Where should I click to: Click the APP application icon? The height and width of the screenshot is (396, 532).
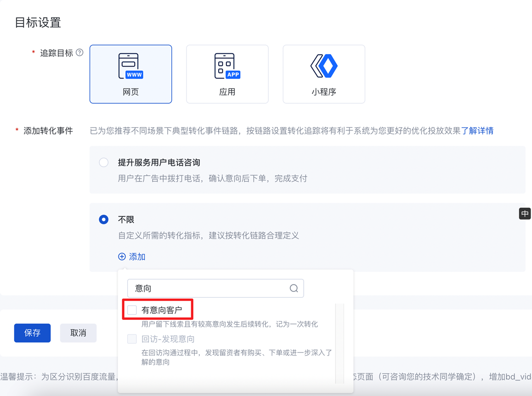(227, 66)
